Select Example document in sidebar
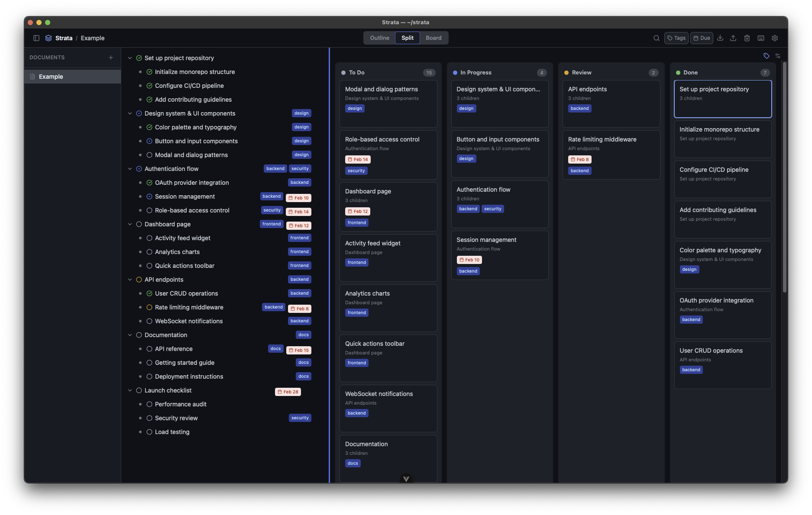Image resolution: width=812 pixels, height=515 pixels. click(x=72, y=77)
